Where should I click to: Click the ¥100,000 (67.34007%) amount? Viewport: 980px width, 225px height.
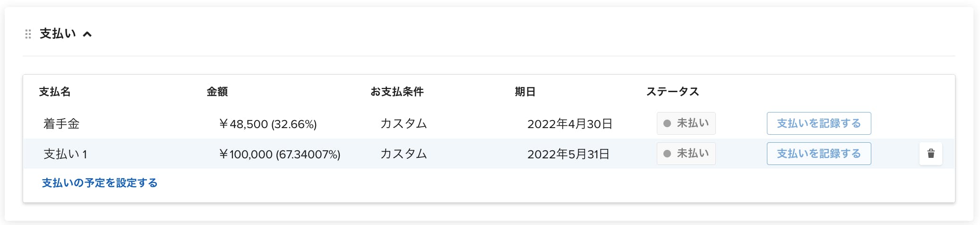pyautogui.click(x=279, y=154)
